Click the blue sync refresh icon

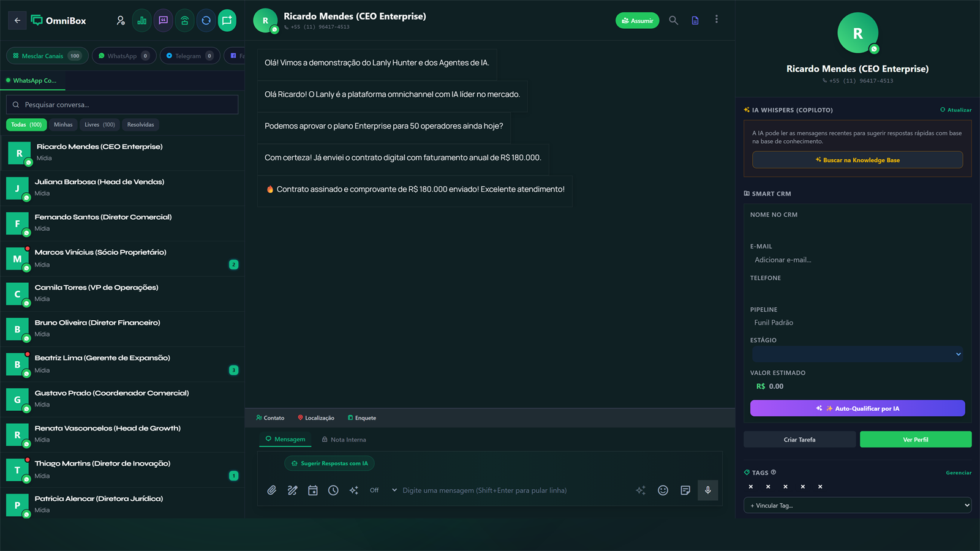click(206, 20)
